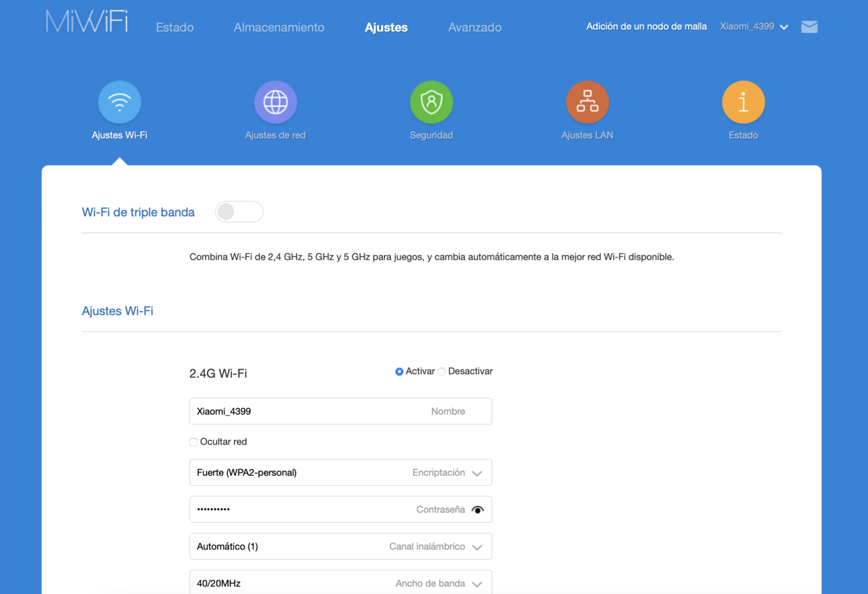Viewport: 868px width, 594px height.
Task: Expand the Ancho de banda dropdown
Action: click(x=477, y=583)
